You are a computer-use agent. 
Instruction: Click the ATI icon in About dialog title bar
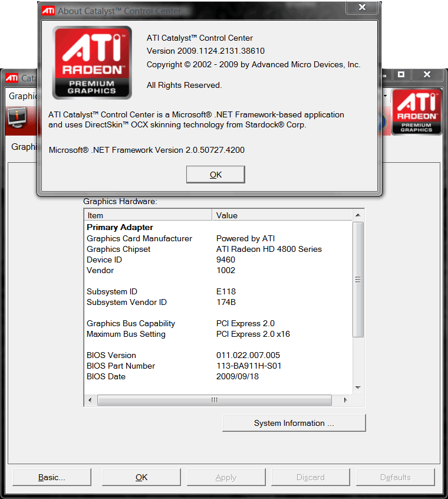click(x=48, y=11)
